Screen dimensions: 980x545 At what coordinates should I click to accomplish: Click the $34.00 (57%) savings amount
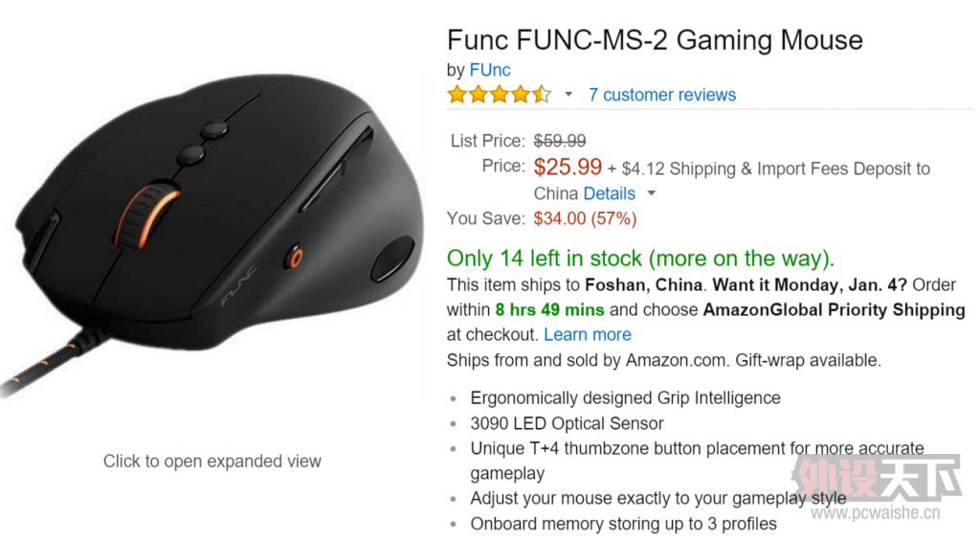pos(585,218)
